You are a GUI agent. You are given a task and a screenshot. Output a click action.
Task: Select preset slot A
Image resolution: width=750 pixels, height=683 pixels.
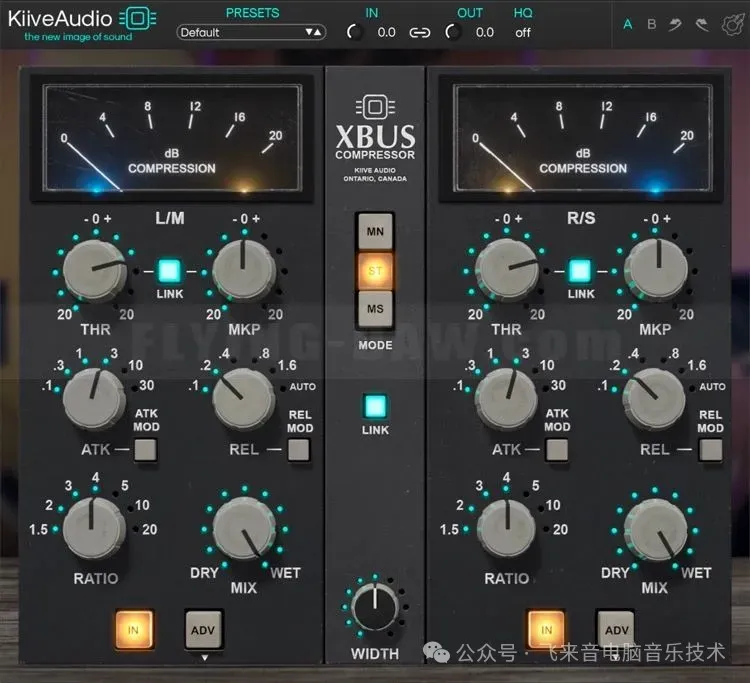pos(628,24)
